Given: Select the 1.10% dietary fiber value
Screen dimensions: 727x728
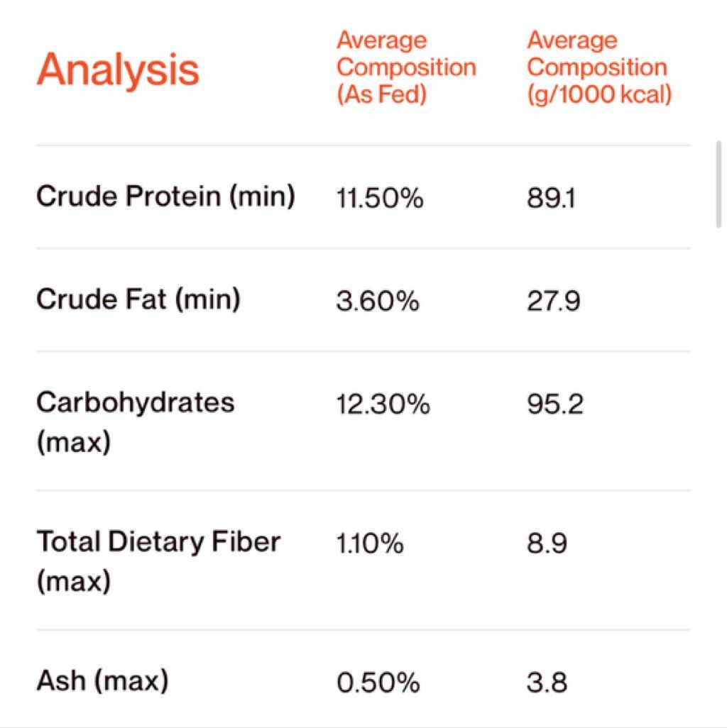Looking at the screenshot, I should [x=370, y=544].
